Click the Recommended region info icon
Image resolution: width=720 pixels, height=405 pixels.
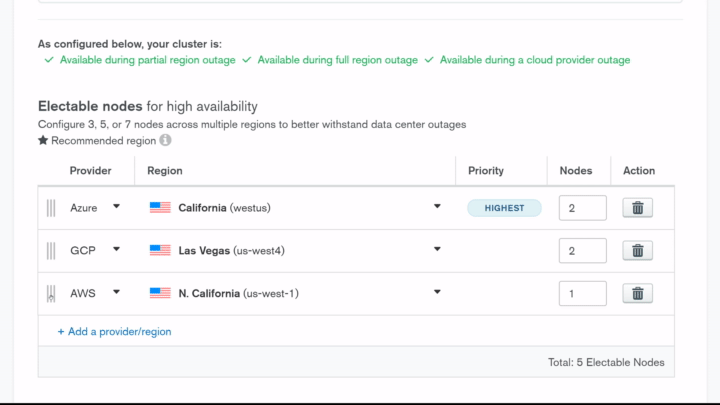pyautogui.click(x=166, y=141)
